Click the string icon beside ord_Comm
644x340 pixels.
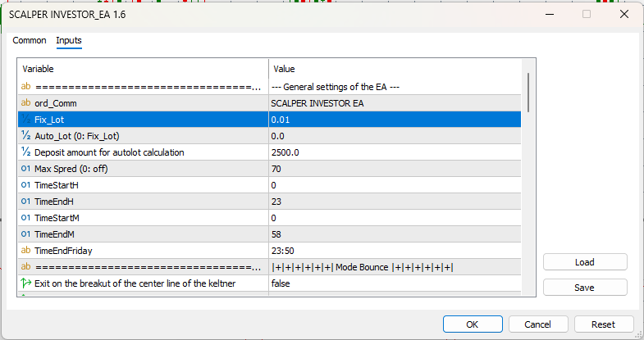pyautogui.click(x=26, y=103)
